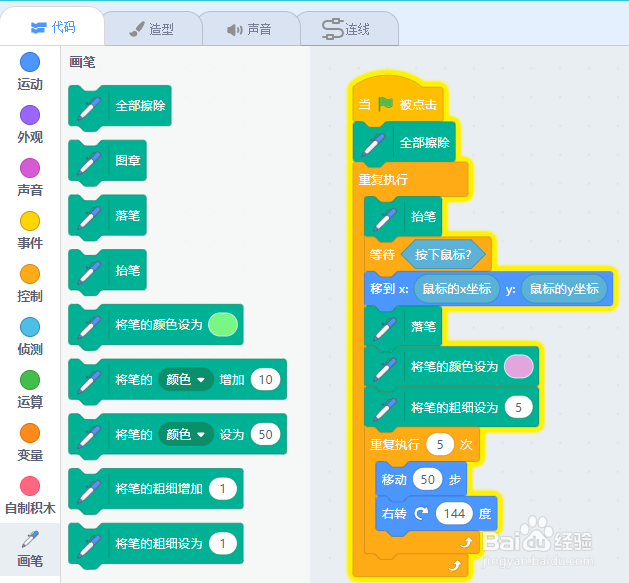
Task: Click the 图章 (stamp) palette block
Action: (108, 160)
